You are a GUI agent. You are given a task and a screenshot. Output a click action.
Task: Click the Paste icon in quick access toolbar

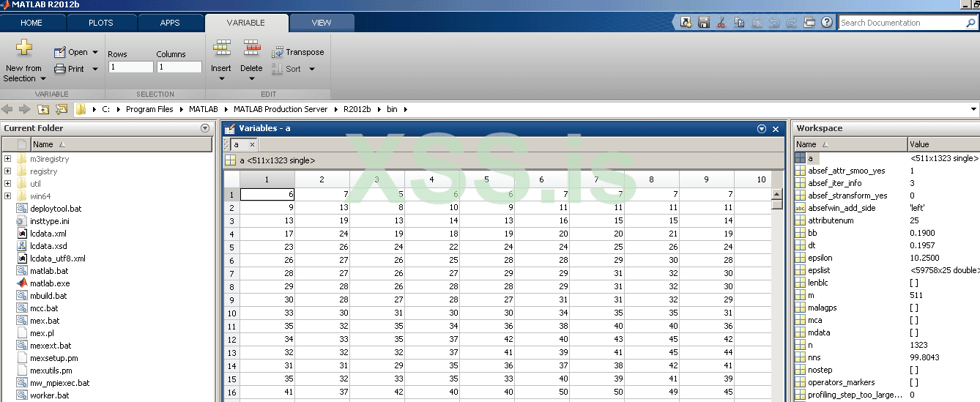click(757, 23)
